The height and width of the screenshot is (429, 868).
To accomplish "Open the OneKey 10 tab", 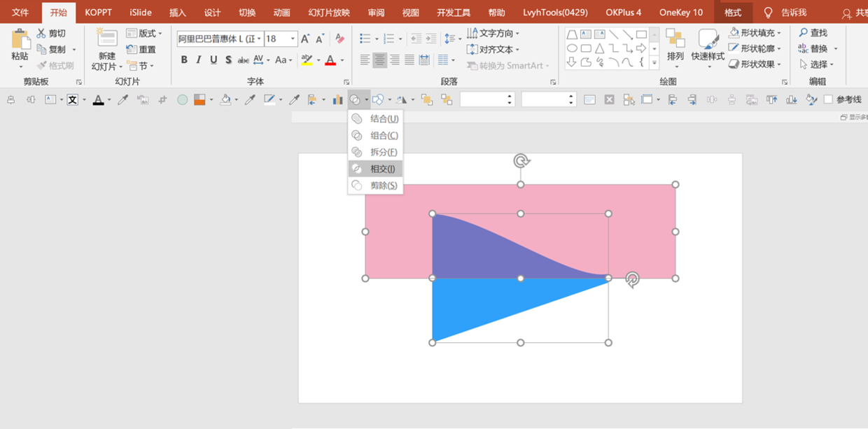I will click(681, 13).
